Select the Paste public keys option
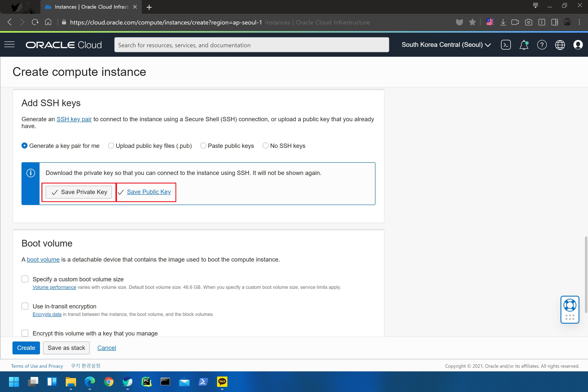Image resolution: width=588 pixels, height=392 pixels. click(203, 145)
